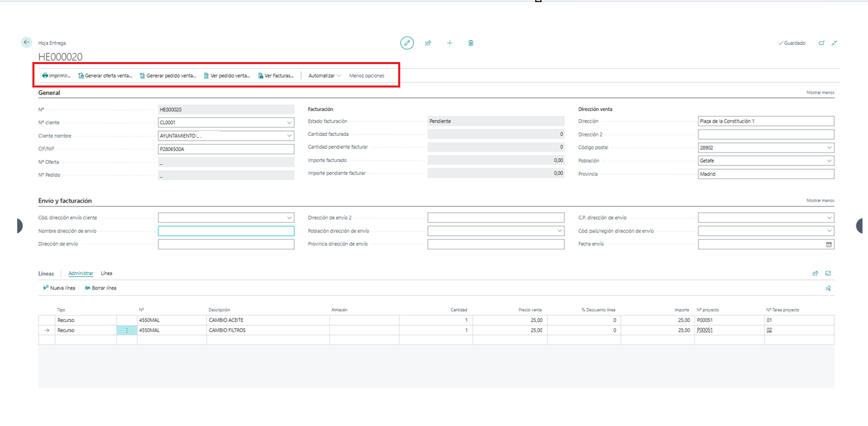Click the trash delete icon
This screenshot has height=426, width=868.
coord(471,43)
